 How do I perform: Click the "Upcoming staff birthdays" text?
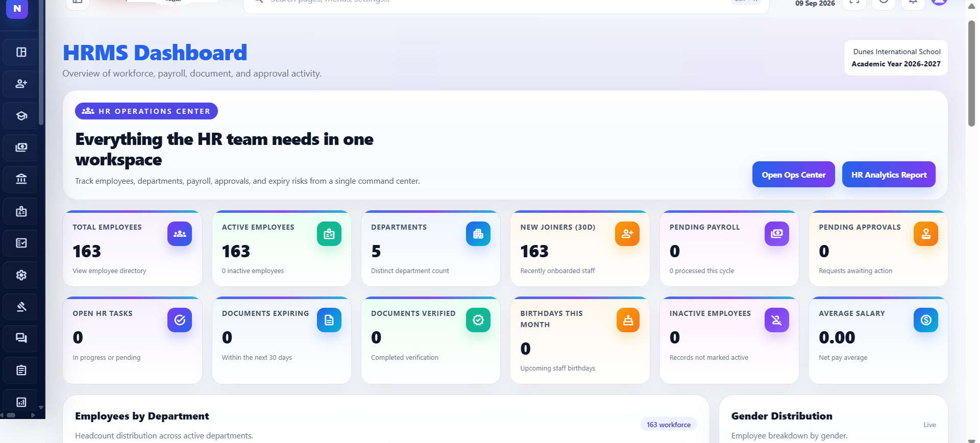[558, 368]
